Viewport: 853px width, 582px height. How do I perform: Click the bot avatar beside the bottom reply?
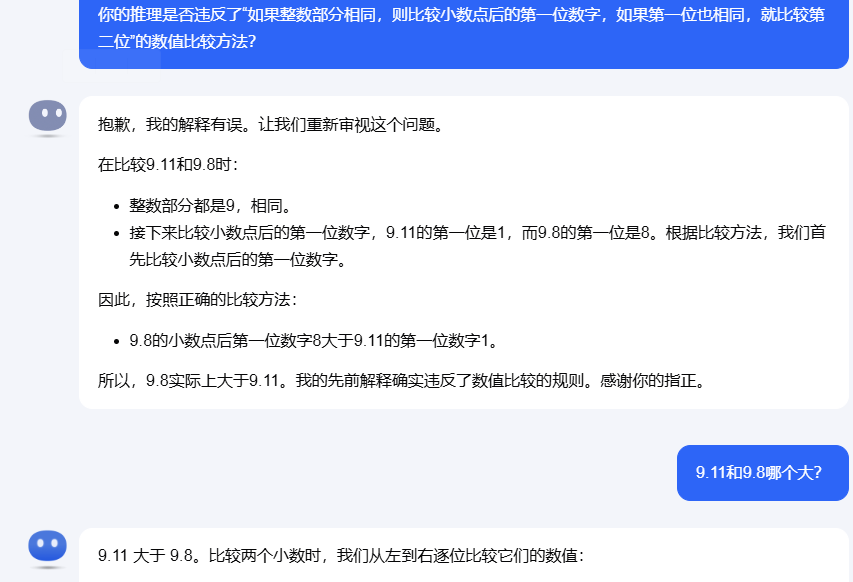(x=47, y=547)
